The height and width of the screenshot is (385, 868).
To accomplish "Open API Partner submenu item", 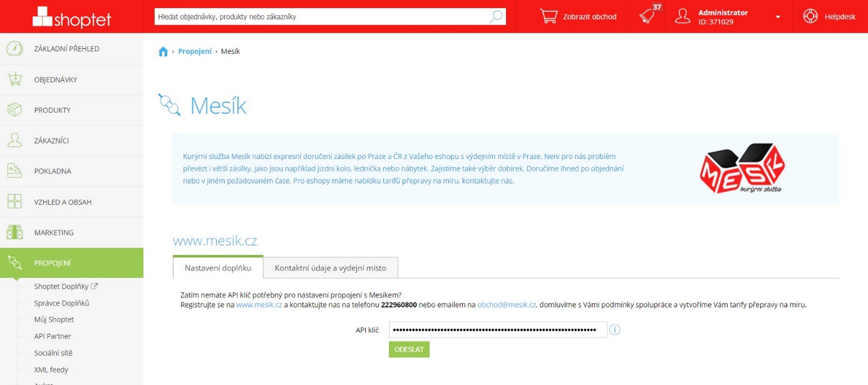I will click(53, 336).
